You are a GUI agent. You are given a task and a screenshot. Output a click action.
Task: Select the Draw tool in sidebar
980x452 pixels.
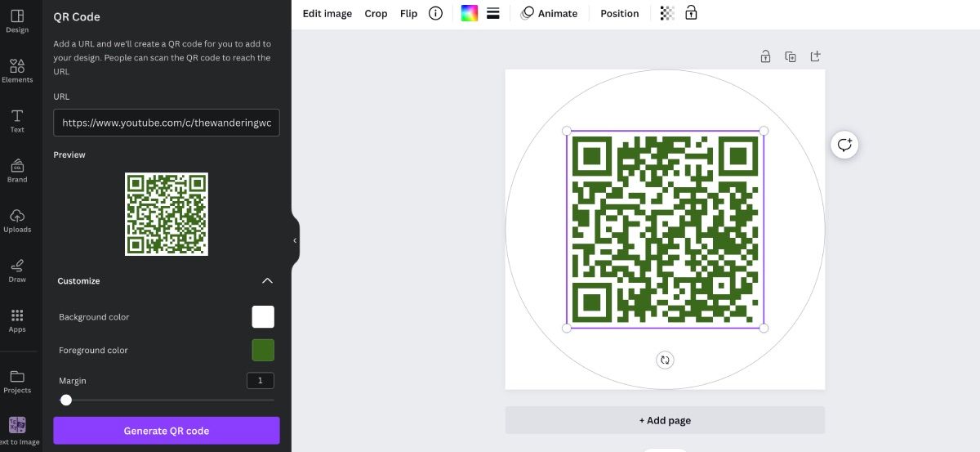tap(17, 270)
